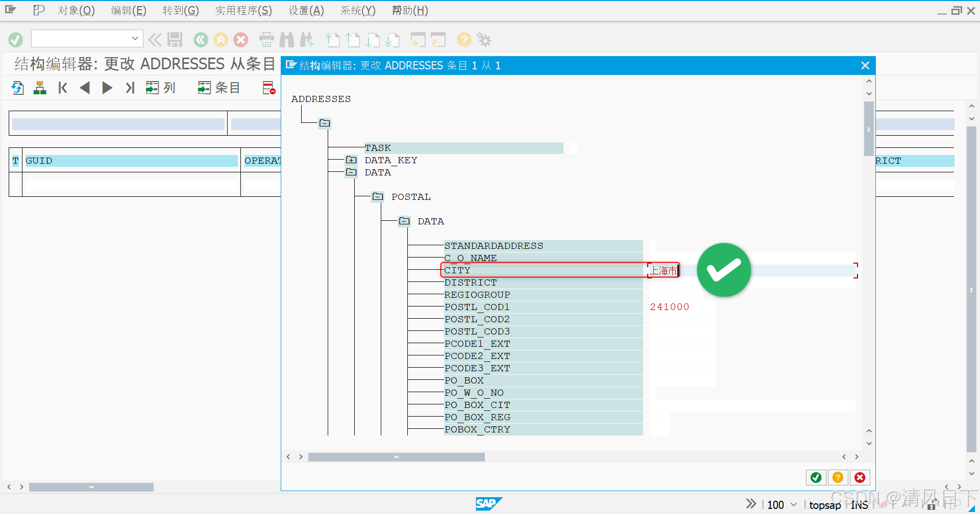Click the Print icon
Image resolution: width=980 pixels, height=514 pixels.
(x=266, y=39)
